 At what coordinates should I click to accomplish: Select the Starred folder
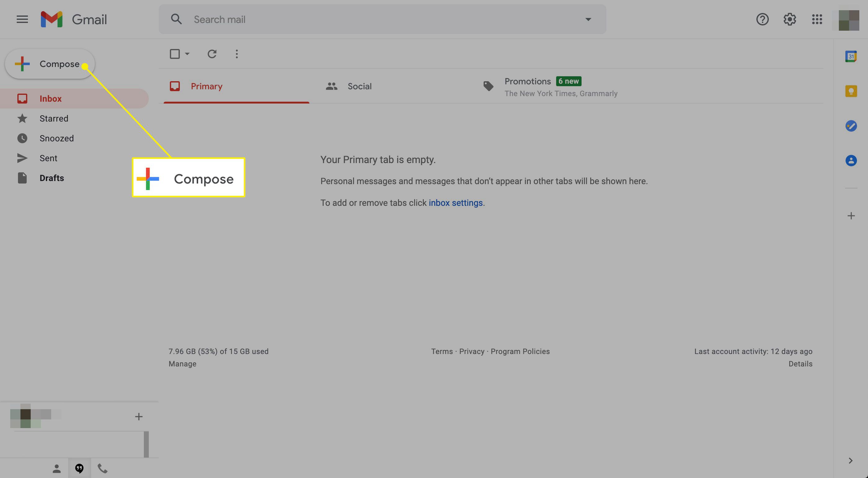[x=54, y=118]
